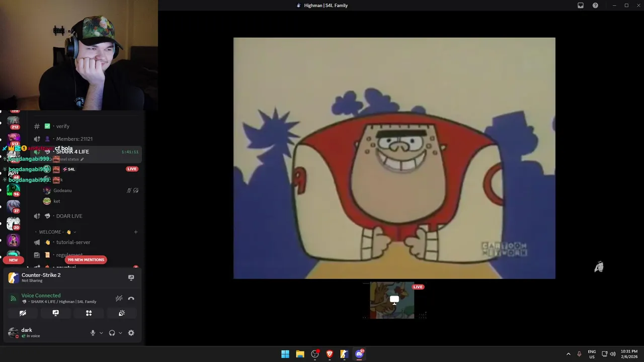Open server with 20 notification badge
Viewport: 644px width, 362px height.
(13, 224)
